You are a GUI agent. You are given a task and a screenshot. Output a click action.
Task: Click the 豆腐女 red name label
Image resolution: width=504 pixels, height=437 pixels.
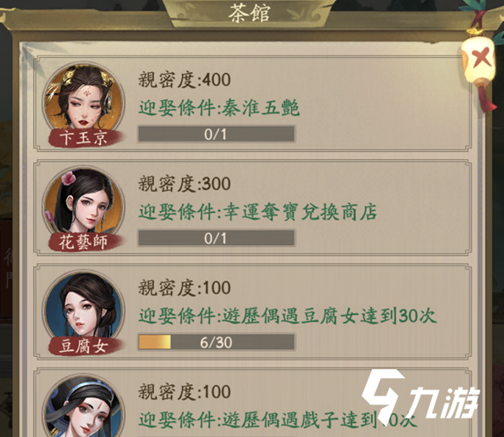click(84, 346)
